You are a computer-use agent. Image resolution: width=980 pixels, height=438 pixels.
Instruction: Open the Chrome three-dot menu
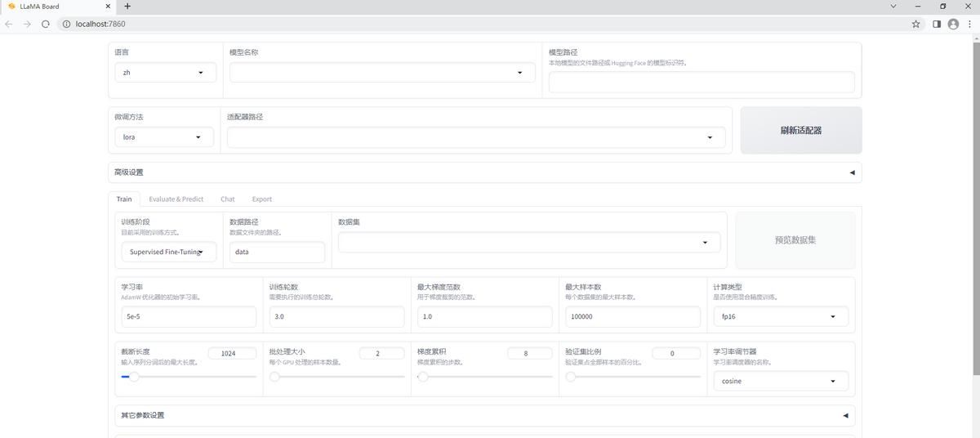tap(969, 24)
